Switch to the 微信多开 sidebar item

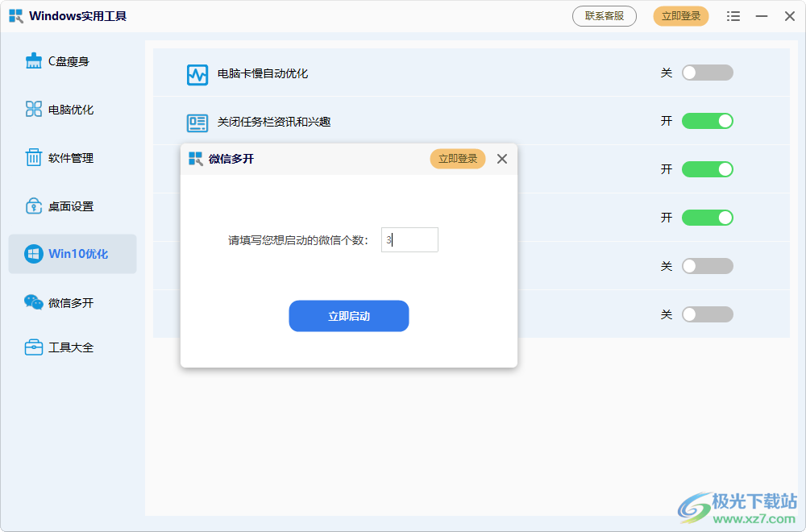71,303
